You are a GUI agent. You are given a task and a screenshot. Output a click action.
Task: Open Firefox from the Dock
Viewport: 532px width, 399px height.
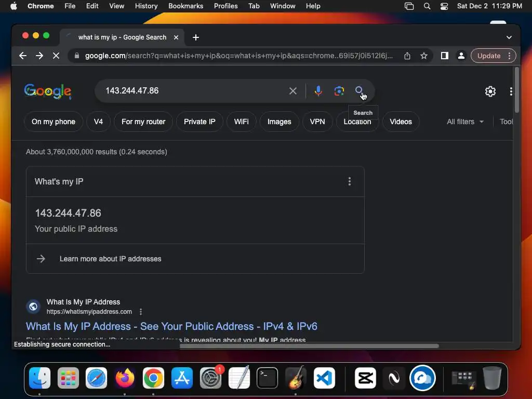[x=125, y=378]
